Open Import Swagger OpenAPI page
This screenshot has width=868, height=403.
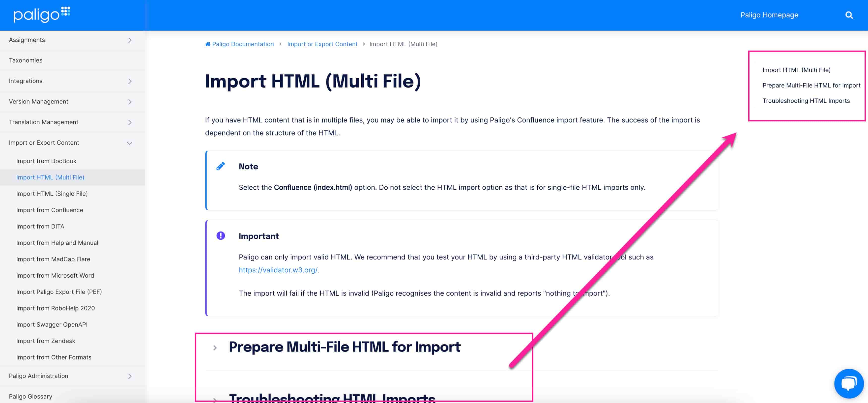(x=52, y=324)
